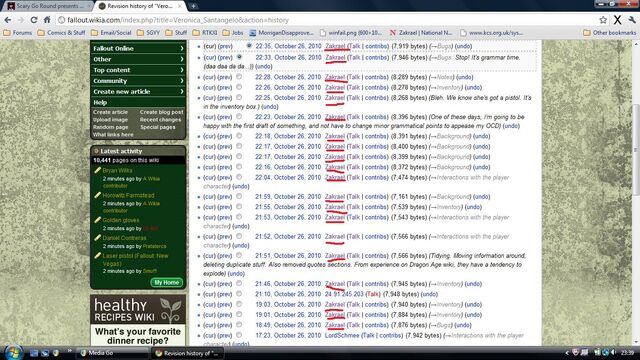Reload the page with refresh icon

coord(34,20)
